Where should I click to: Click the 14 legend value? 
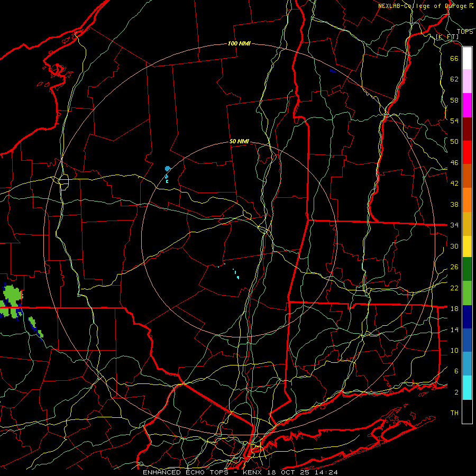coord(454,329)
